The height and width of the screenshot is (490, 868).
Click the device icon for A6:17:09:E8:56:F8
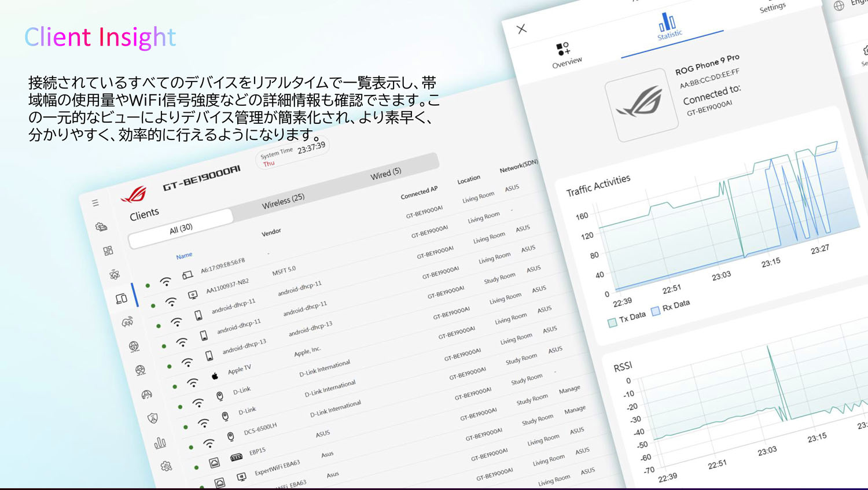pos(187,275)
